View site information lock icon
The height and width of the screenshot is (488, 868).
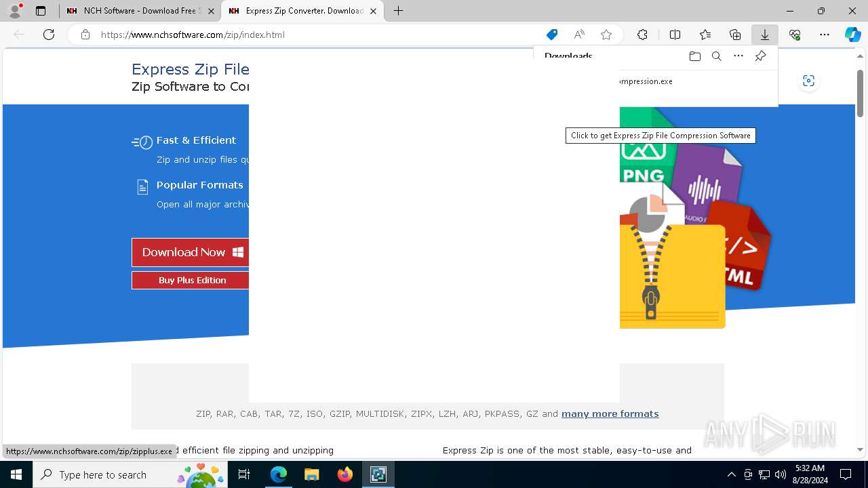tap(85, 35)
